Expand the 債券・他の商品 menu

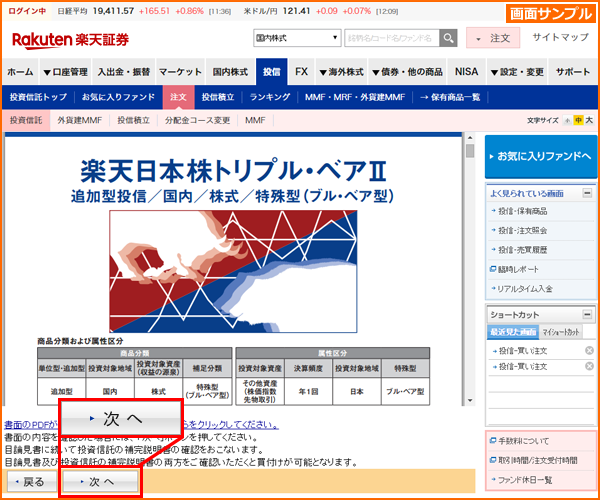pyautogui.click(x=407, y=72)
